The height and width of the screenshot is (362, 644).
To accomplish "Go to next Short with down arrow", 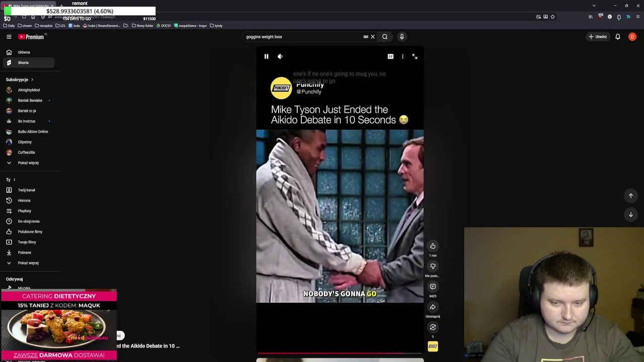I will (x=631, y=215).
